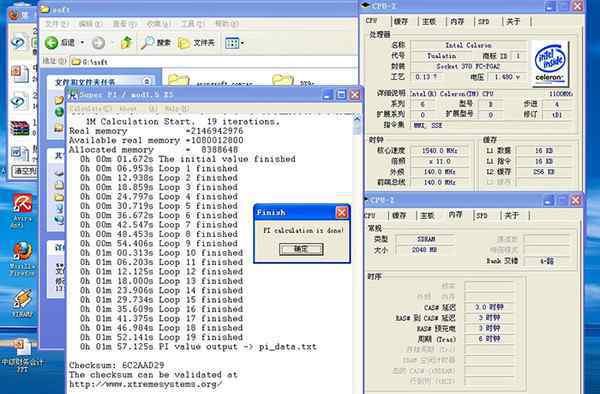Select the second yellow folder in G:\soft contents
Viewport: 600px width, 394px height.
[x=282, y=80]
